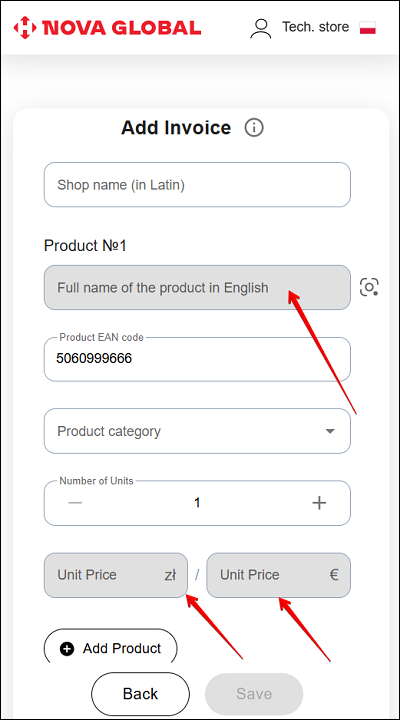Decrease units with the minus icon
This screenshot has height=720, width=400.
point(75,503)
